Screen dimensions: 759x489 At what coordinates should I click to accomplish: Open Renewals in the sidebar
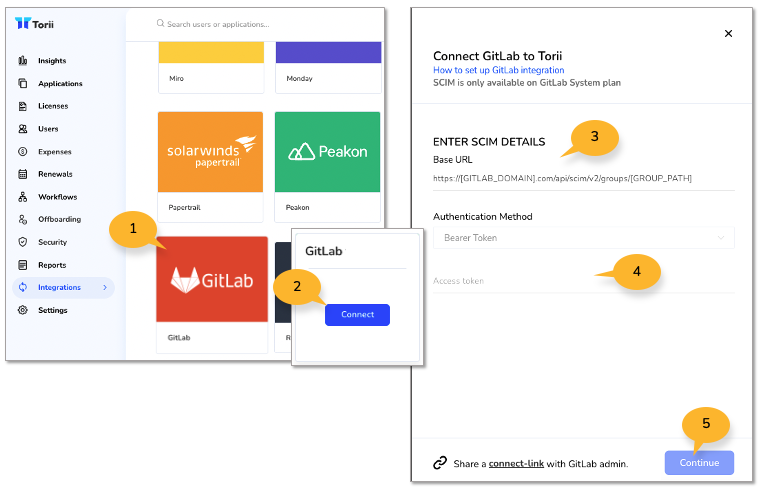(x=55, y=174)
